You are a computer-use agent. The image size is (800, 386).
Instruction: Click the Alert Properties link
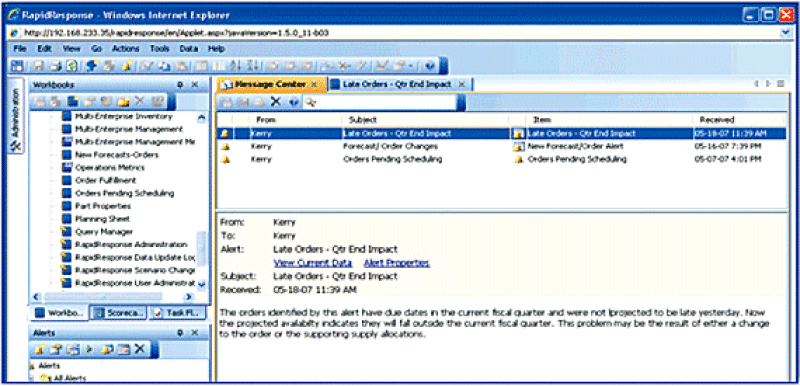pyautogui.click(x=396, y=263)
